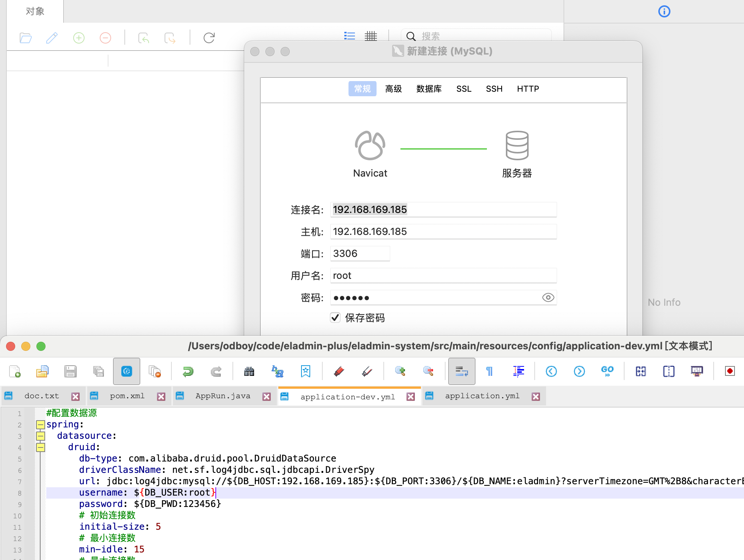
Task: Collapse the spring fold marker
Action: [x=41, y=424]
